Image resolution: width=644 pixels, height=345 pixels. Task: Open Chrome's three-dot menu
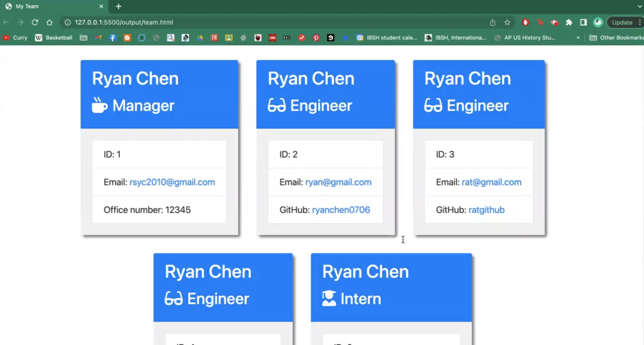640,22
